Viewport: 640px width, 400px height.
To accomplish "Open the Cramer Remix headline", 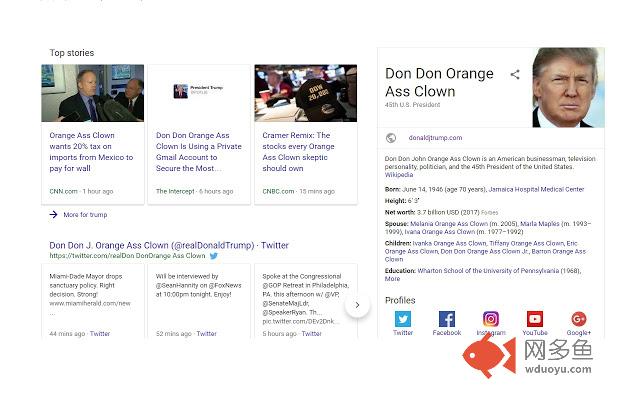I will (298, 152).
